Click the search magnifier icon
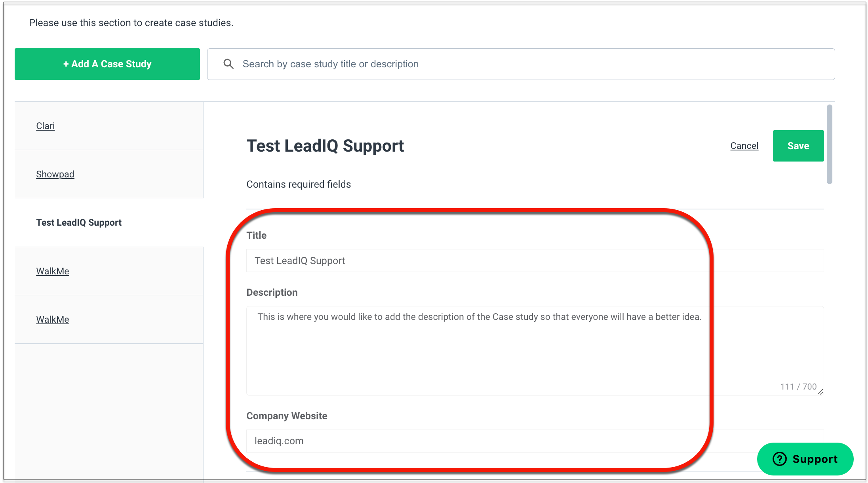The width and height of the screenshot is (868, 483). click(x=228, y=64)
